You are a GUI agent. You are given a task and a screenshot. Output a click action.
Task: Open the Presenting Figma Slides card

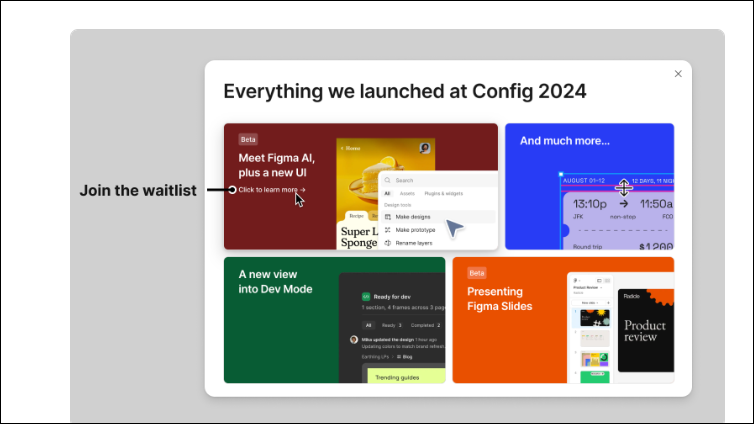(x=563, y=320)
